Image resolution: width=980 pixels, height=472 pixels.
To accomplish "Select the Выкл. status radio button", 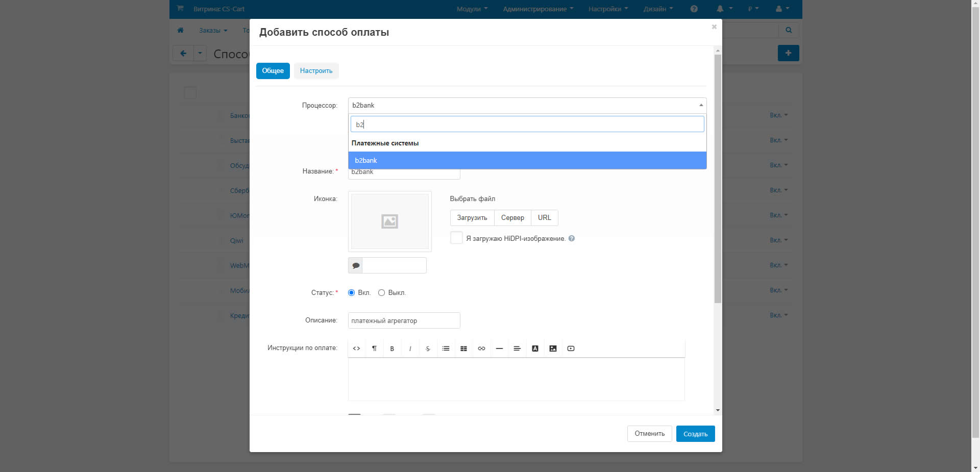I will click(x=381, y=293).
